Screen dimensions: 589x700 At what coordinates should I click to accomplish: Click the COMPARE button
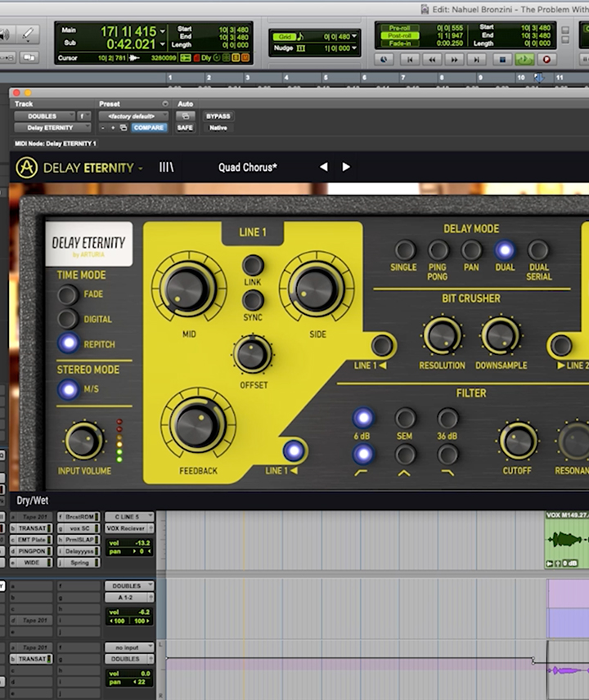click(x=149, y=128)
